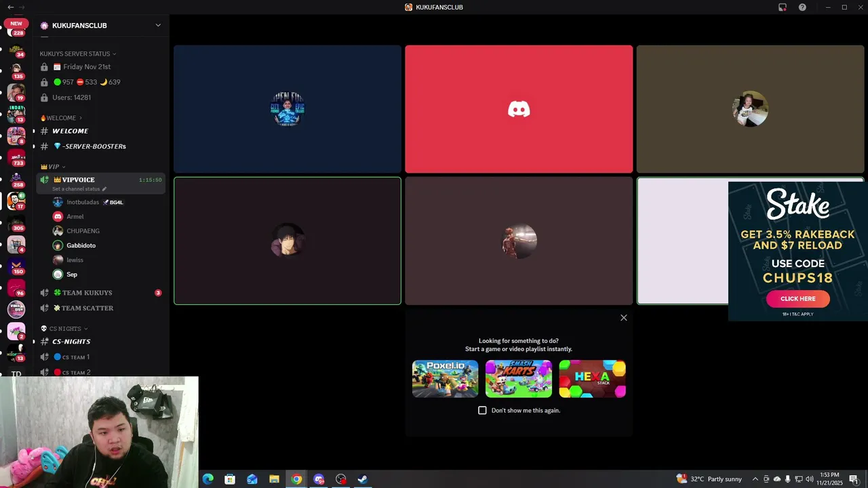The image size is (868, 488).
Task: Join the TEAM SCATTER voice channel
Action: 100,308
